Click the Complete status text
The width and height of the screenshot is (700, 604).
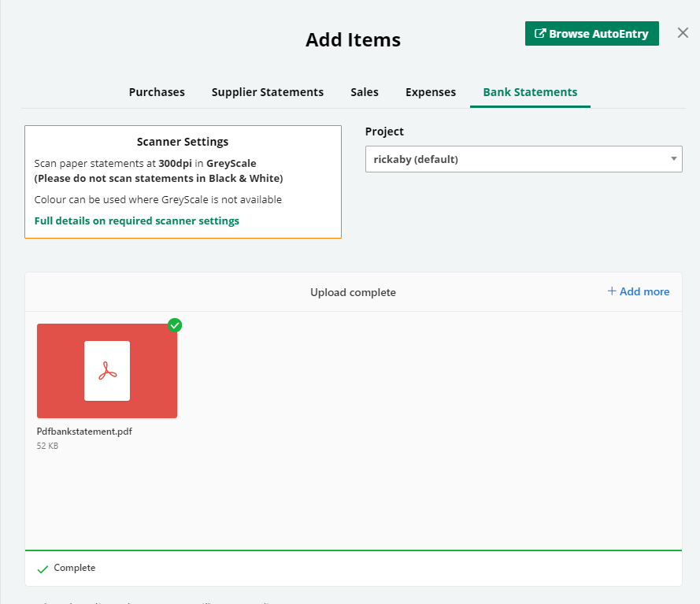coord(75,568)
